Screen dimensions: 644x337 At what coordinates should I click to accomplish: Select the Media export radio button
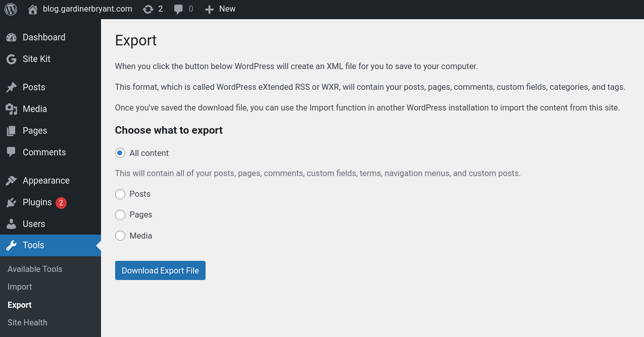point(120,236)
